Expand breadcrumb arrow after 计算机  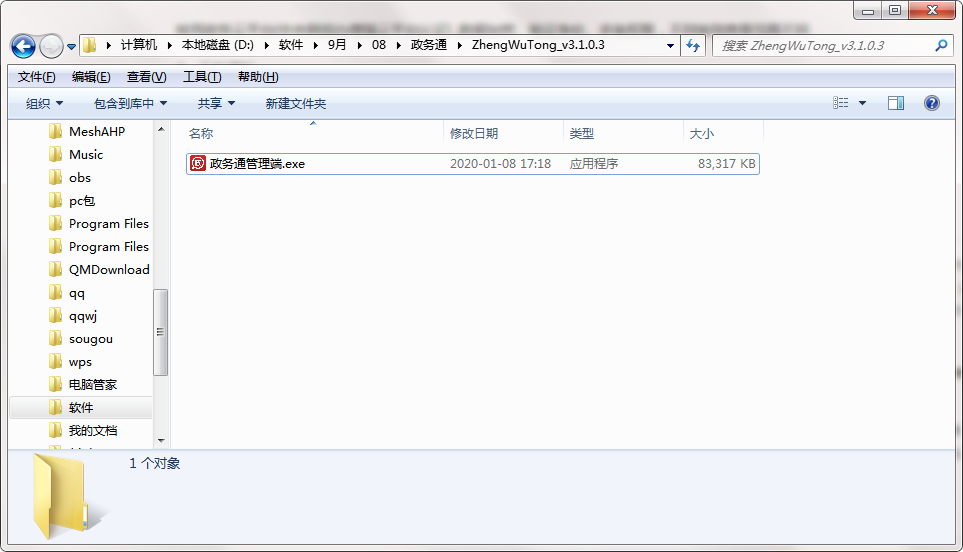pyautogui.click(x=170, y=45)
